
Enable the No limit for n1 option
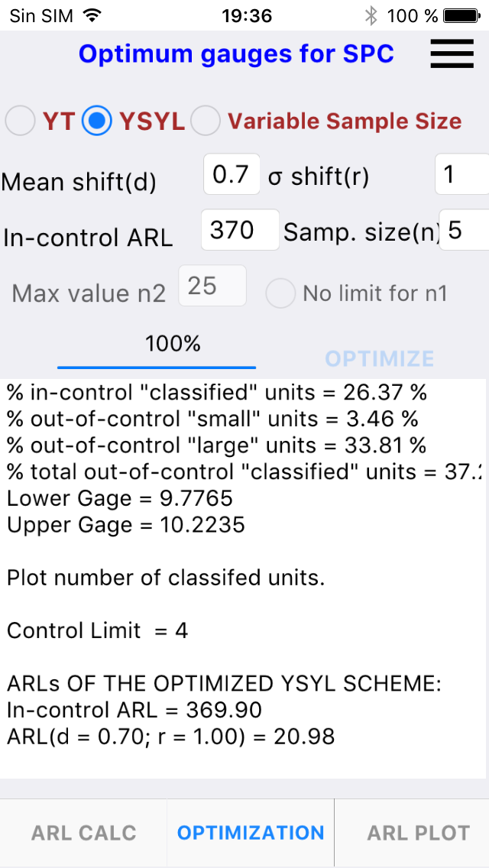pos(280,293)
